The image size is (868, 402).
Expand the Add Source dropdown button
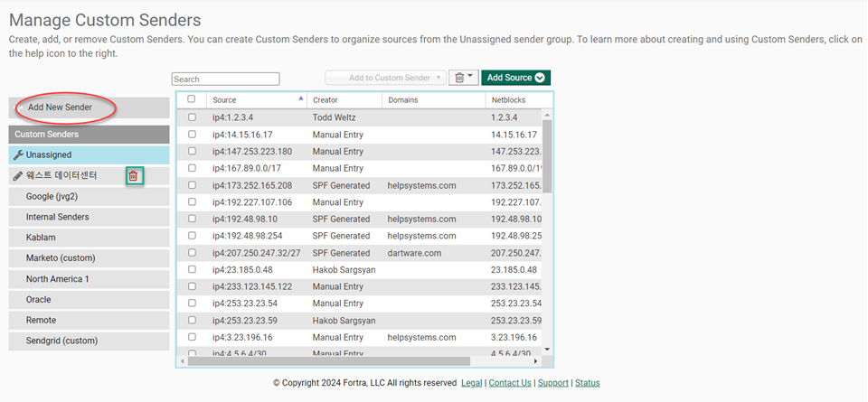click(515, 78)
